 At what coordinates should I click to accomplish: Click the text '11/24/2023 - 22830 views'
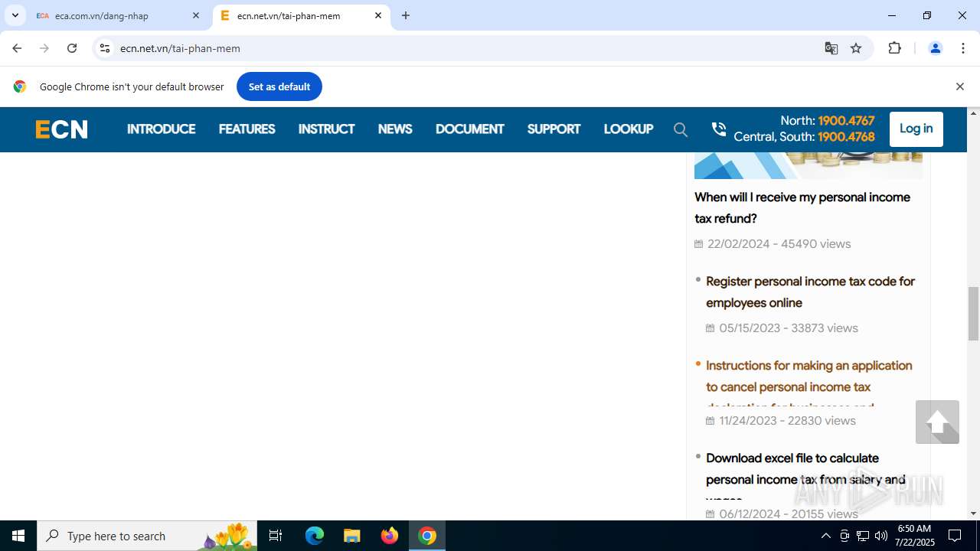pyautogui.click(x=787, y=421)
